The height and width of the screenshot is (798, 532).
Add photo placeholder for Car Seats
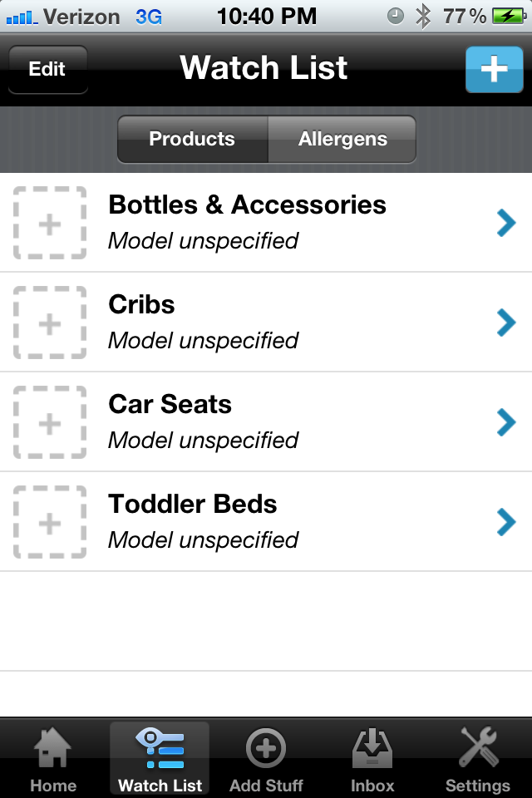(50, 422)
